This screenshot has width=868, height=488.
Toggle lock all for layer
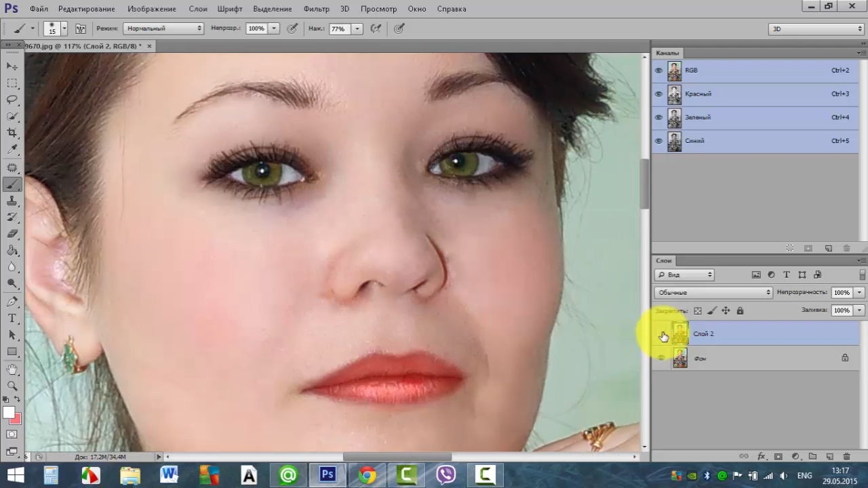[740, 310]
